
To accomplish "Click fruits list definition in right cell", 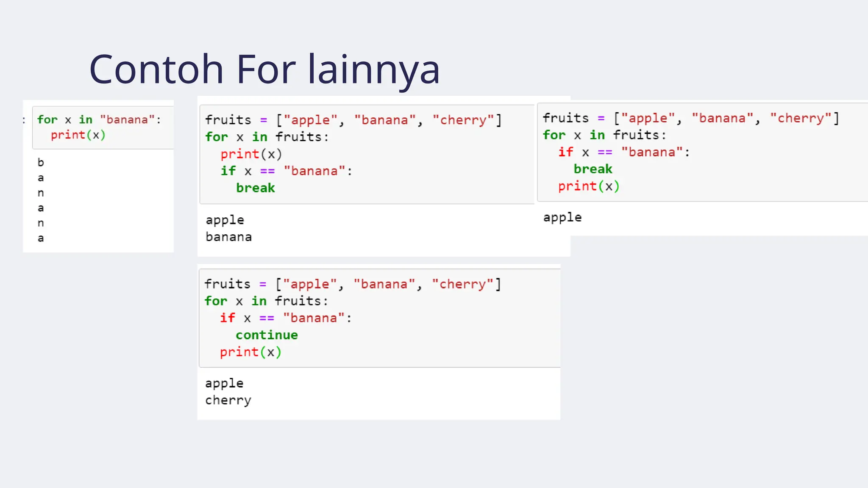I will point(691,118).
